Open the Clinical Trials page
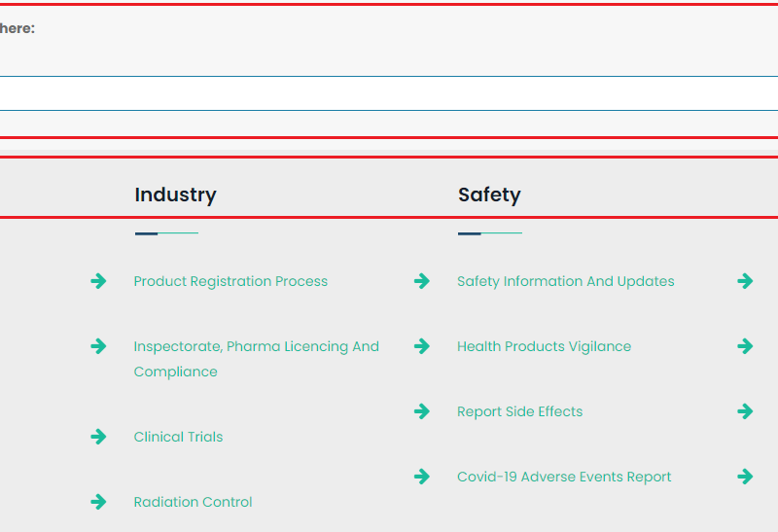 pyautogui.click(x=178, y=437)
